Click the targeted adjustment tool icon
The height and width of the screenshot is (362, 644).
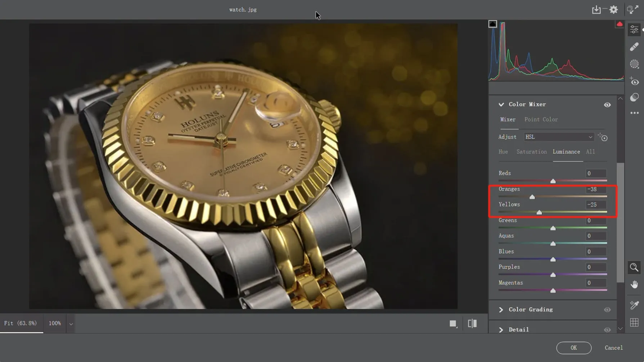pyautogui.click(x=603, y=137)
